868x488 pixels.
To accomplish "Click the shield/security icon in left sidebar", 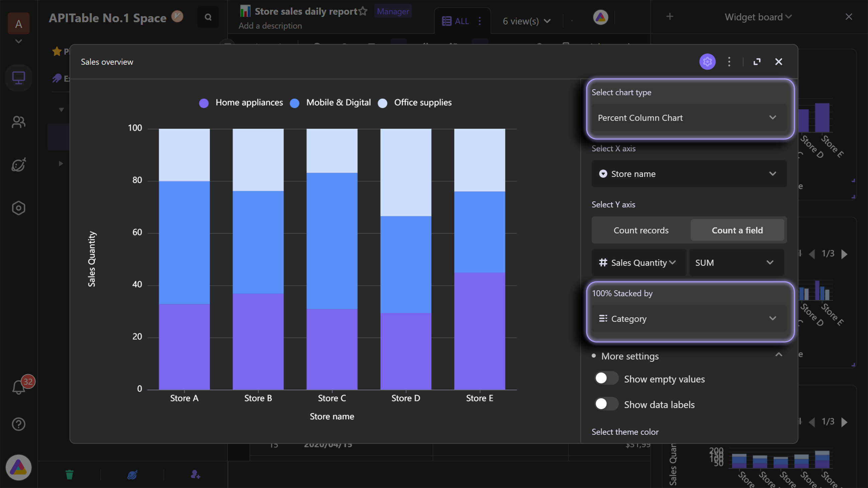I will [18, 207].
